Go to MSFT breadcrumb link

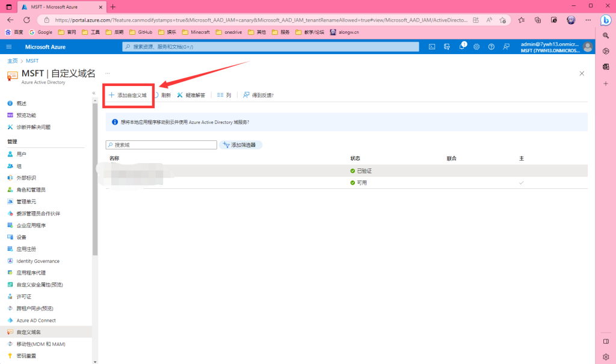tap(32, 61)
